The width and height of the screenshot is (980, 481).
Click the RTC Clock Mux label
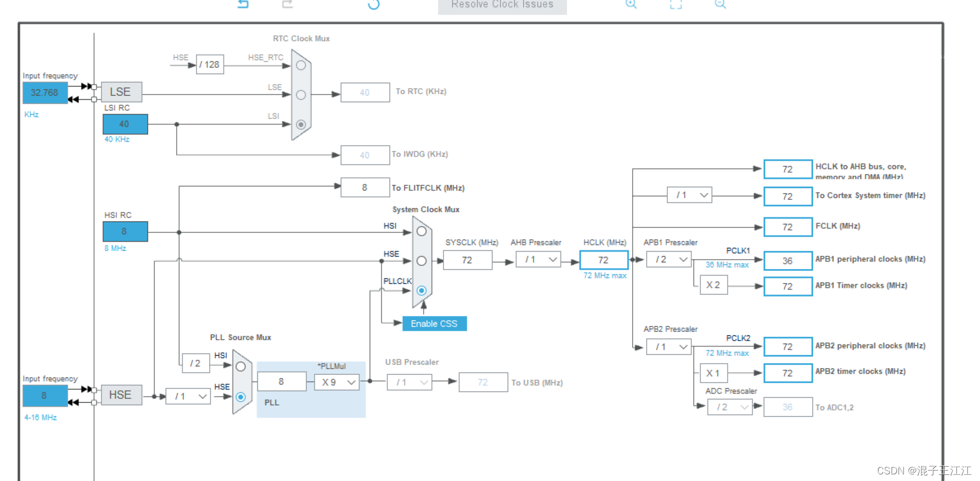tap(301, 39)
